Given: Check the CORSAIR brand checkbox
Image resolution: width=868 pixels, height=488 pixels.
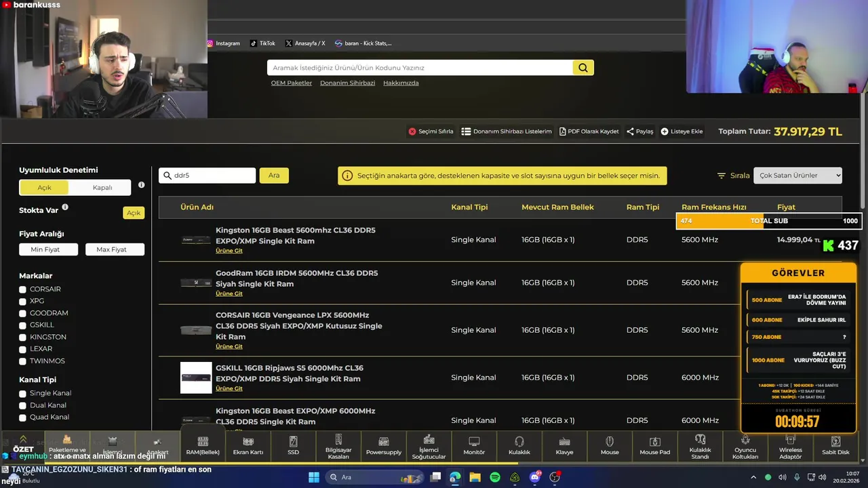Looking at the screenshot, I should pos(23,289).
